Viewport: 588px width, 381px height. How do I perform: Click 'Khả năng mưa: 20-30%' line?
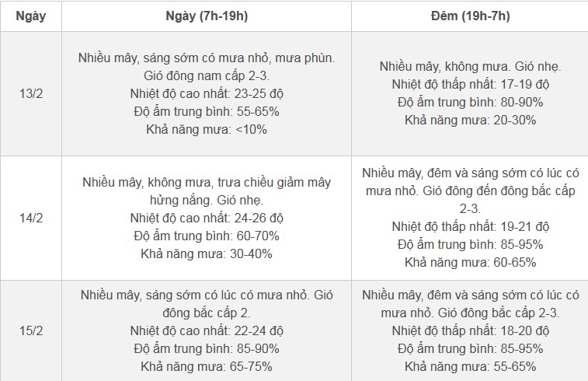pyautogui.click(x=470, y=120)
